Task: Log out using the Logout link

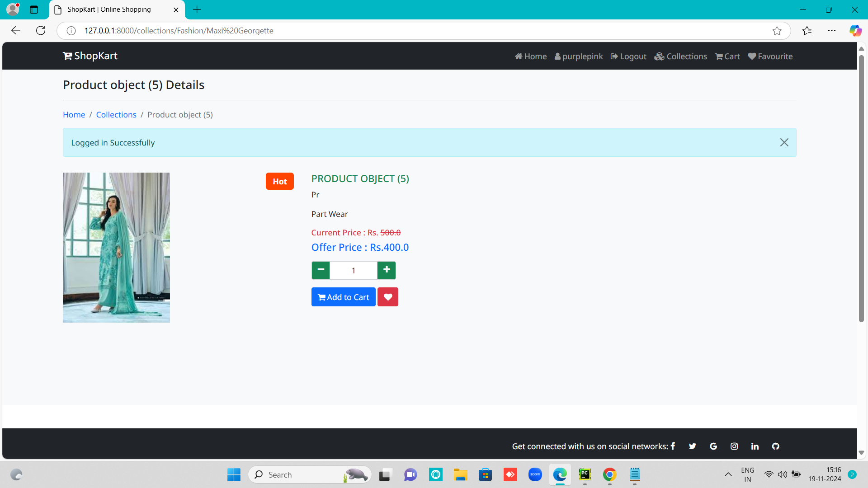Action: [x=628, y=56]
